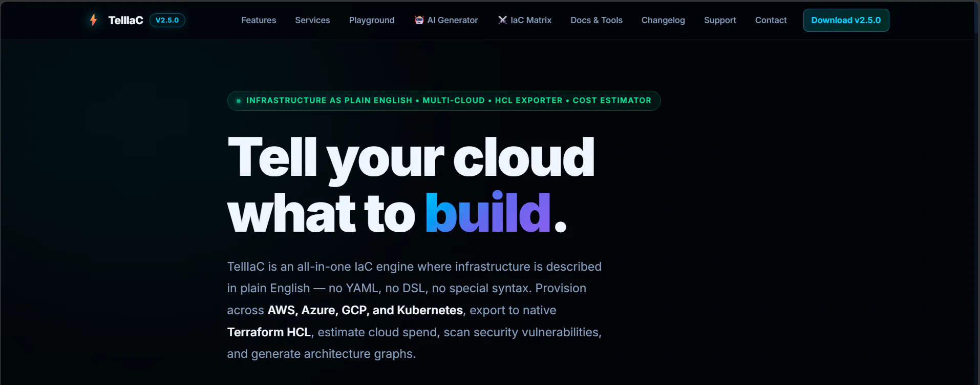Click the green status dot in the tagline pill

point(239,101)
